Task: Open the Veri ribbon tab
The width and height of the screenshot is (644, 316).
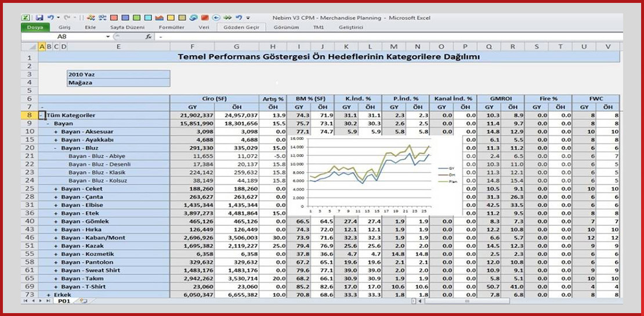Action: [x=204, y=27]
